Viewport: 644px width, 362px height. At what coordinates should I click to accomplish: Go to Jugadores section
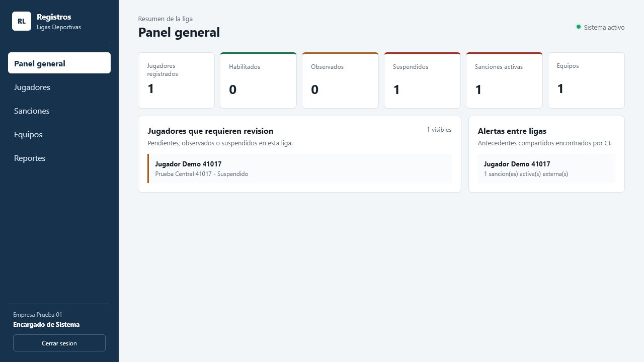pos(59,87)
